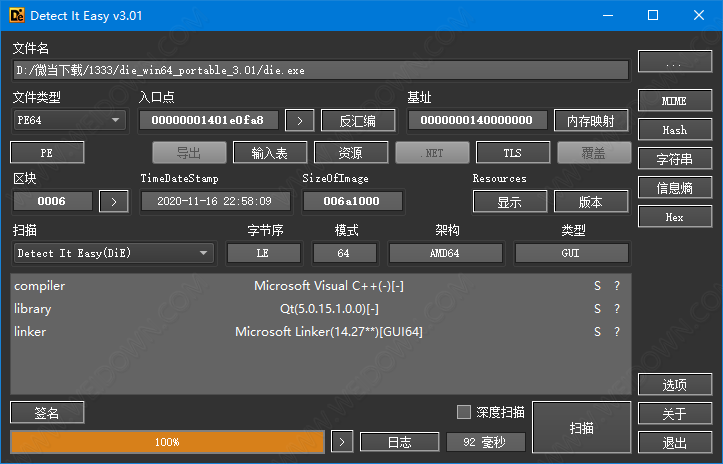Browse for file with the ... button
The height and width of the screenshot is (464, 723).
[675, 61]
